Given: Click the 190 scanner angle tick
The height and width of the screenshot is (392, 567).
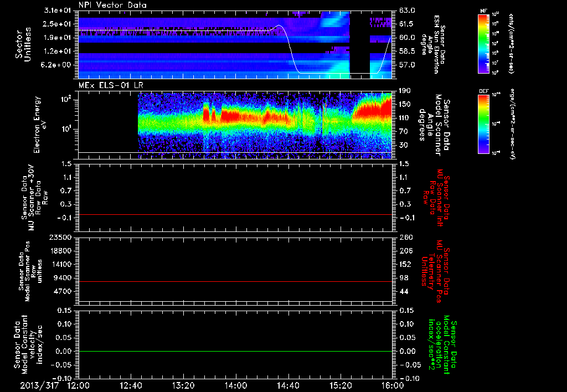Looking at the screenshot, I should [x=405, y=91].
